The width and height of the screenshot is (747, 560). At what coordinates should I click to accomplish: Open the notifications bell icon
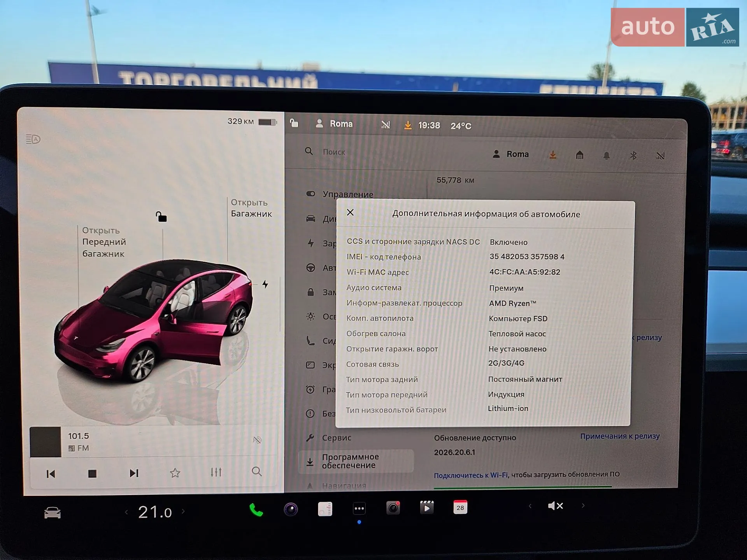pyautogui.click(x=606, y=156)
